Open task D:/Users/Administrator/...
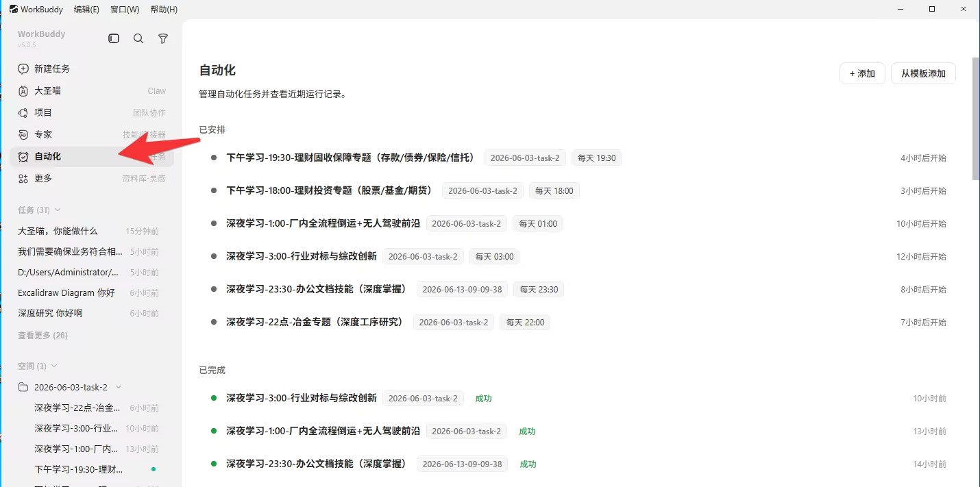This screenshot has width=980, height=487. click(x=92, y=272)
